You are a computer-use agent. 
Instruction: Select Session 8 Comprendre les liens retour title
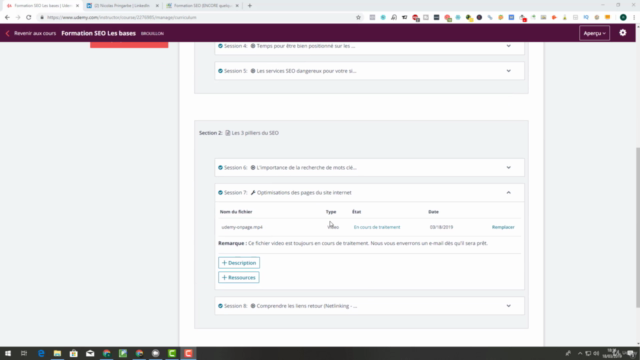(x=307, y=306)
